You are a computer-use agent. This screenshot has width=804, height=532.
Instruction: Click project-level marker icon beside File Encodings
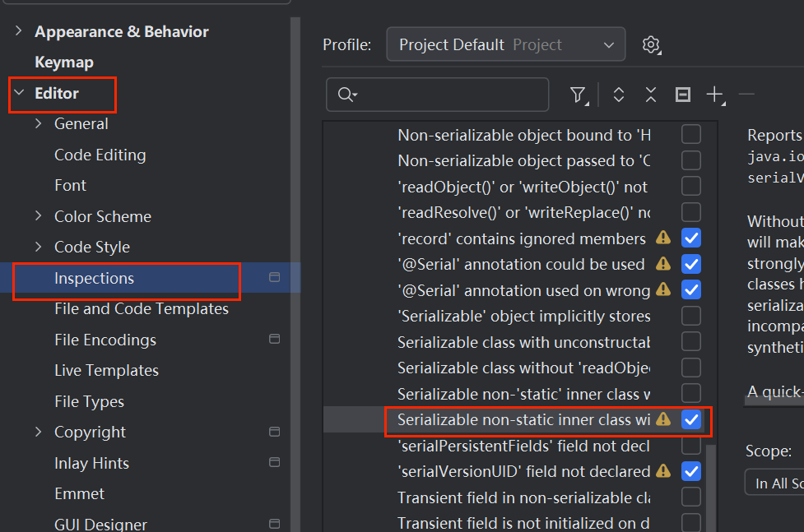274,339
